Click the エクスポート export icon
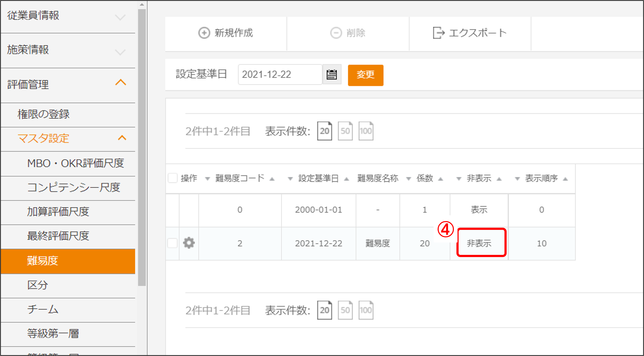The width and height of the screenshot is (644, 356). coord(439,33)
